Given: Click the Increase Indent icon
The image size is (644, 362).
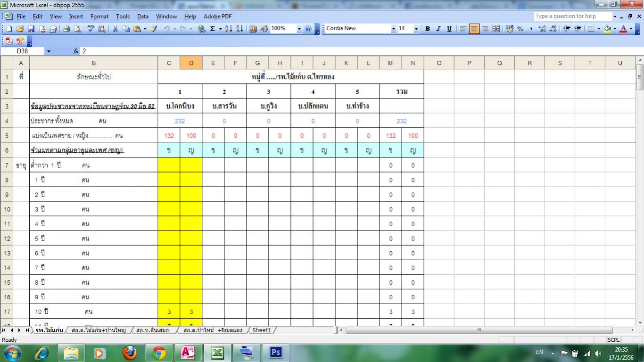Looking at the screenshot, I should pos(577,29).
